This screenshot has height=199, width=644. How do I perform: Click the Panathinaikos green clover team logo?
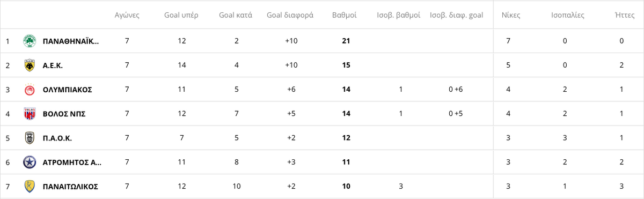(30, 41)
